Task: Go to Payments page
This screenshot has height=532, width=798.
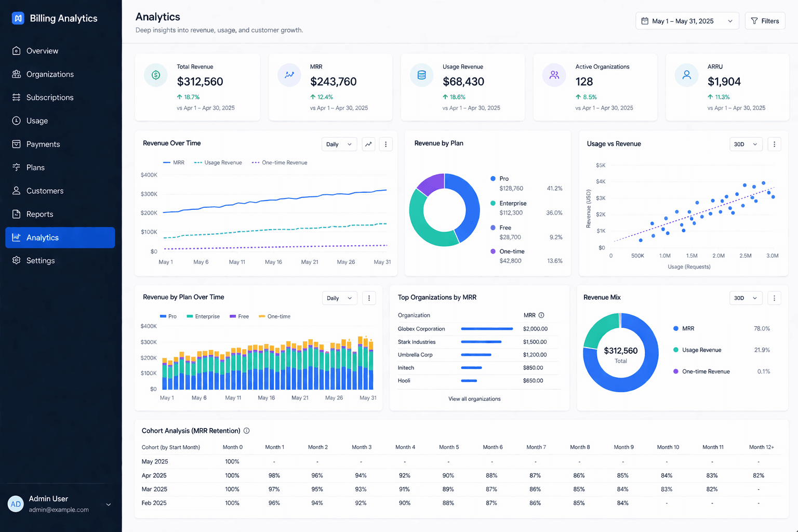Action: point(60,144)
